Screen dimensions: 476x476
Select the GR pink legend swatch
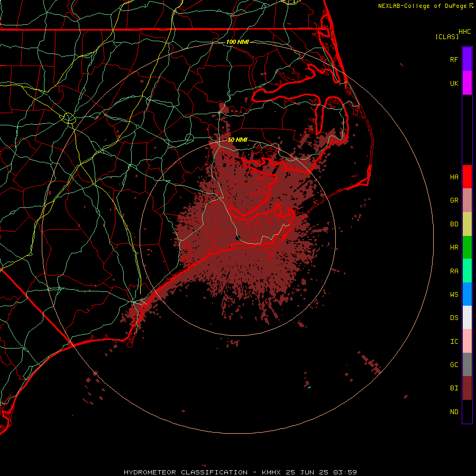(467, 200)
